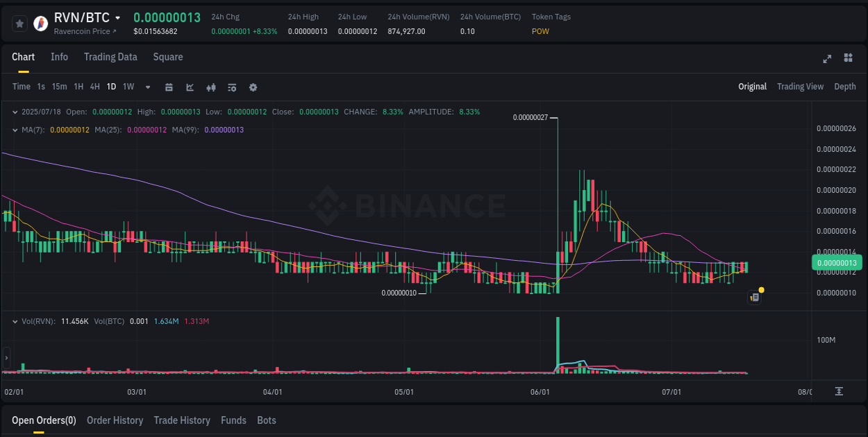Screen dimensions: 868x437
Task: Open more timeframe intervals dropdown
Action: tap(147, 87)
